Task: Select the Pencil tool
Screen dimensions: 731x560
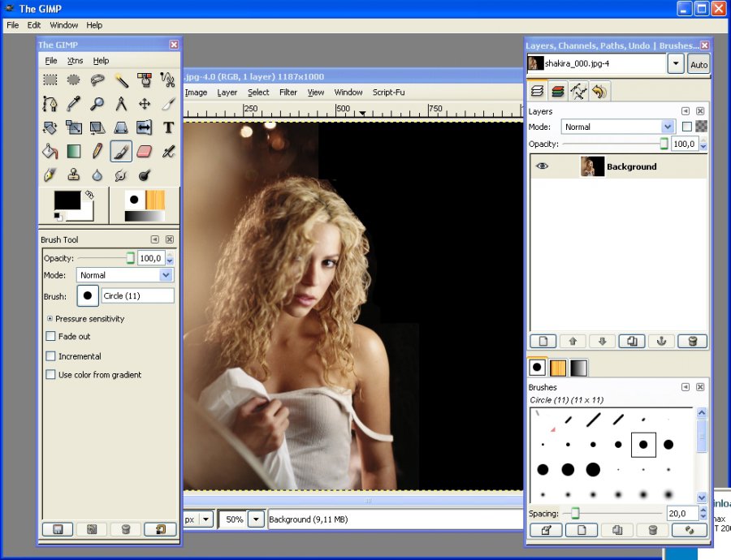Action: coord(97,152)
